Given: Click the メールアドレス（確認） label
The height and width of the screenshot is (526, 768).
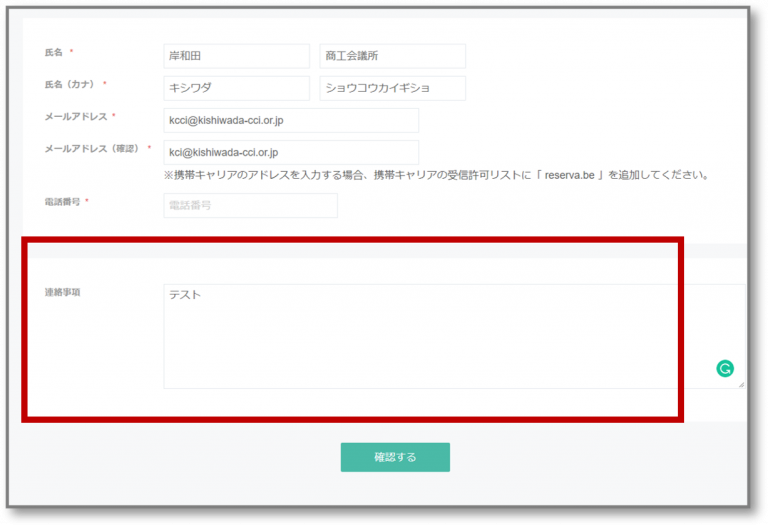Looking at the screenshot, I should point(91,149).
